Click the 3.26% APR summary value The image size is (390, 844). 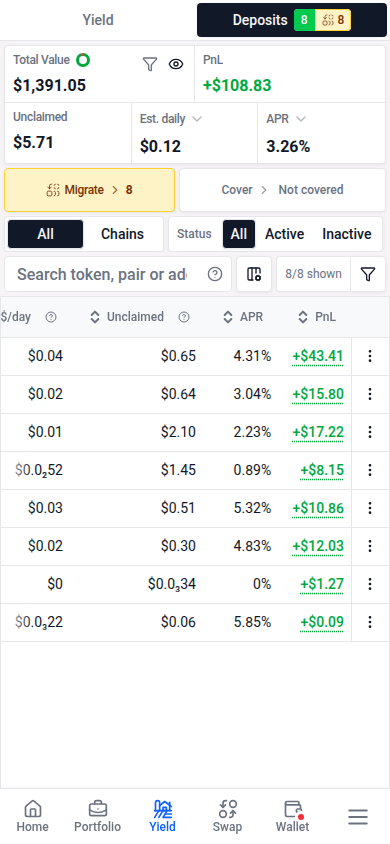pos(288,146)
